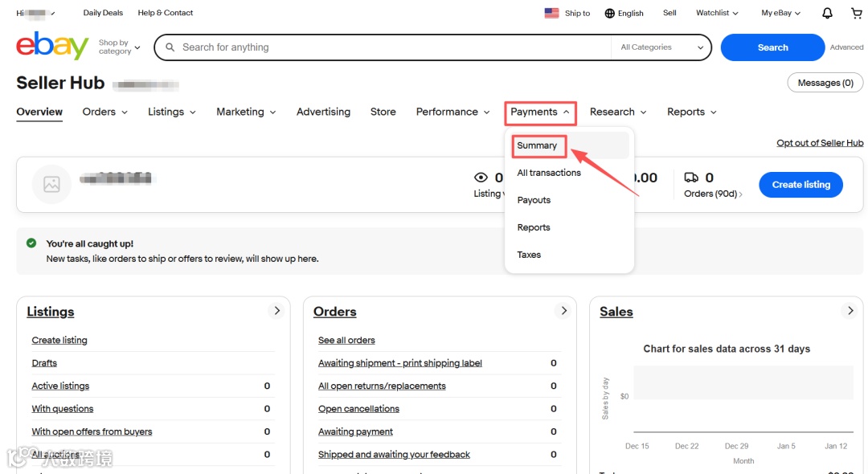Open Shipped and awaiting your feedback link
Viewport: 868px width, 474px height.
(x=394, y=455)
